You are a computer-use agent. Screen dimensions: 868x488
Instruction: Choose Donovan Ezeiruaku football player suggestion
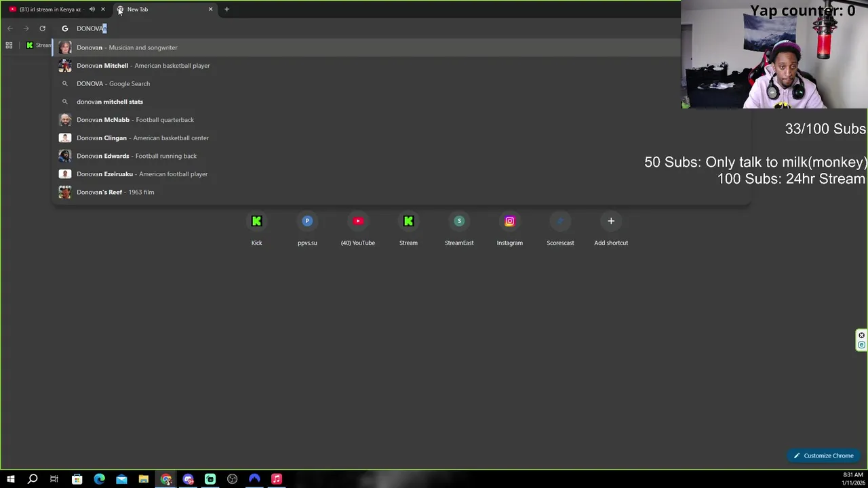(x=401, y=174)
